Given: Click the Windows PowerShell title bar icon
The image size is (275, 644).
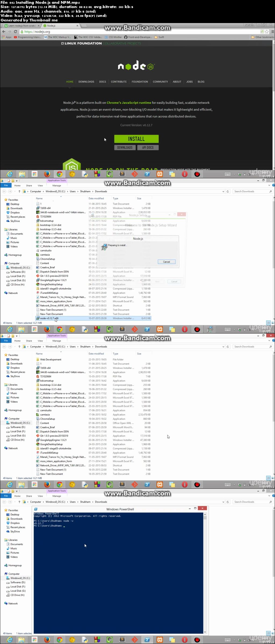Looking at the screenshot, I should [x=36, y=509].
